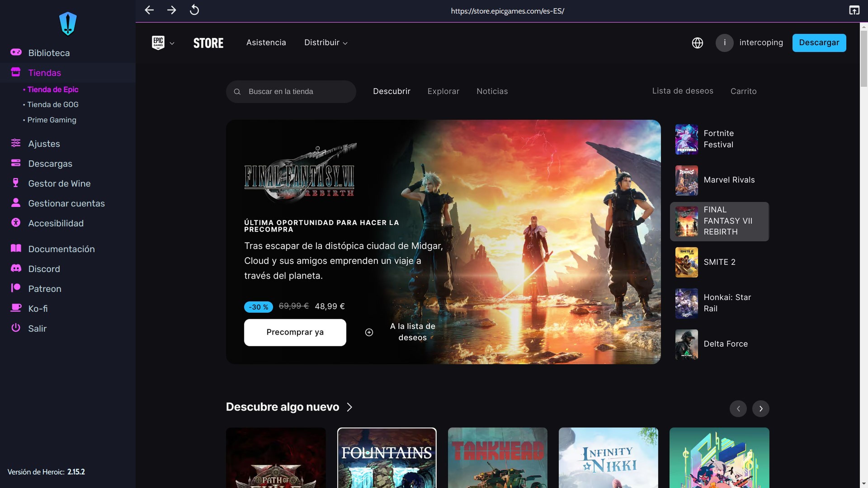Show next carousel games
The width and height of the screenshot is (868, 488).
coord(761,408)
